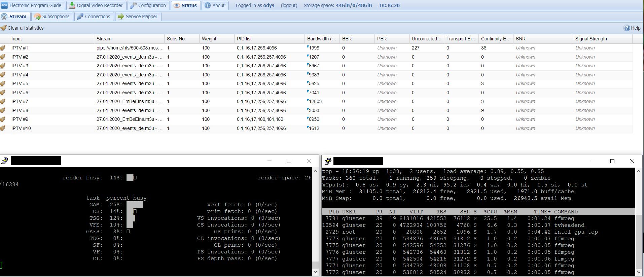644x277 pixels.
Task: Click PuTTY icon of right terminal window
Action: point(328,161)
